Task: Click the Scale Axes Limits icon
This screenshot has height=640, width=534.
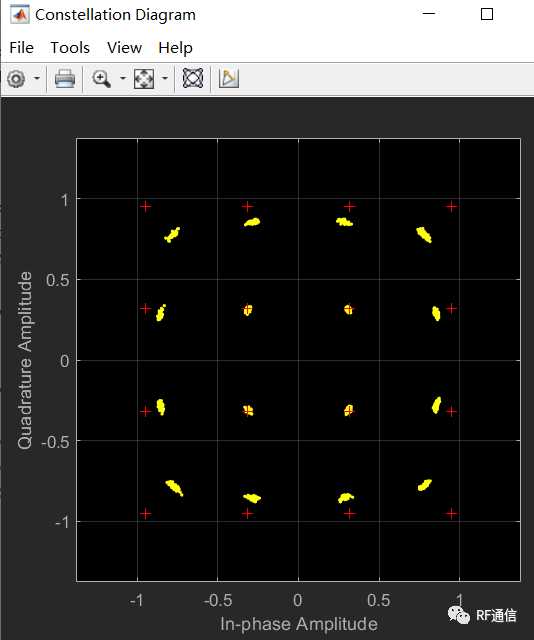Action: point(144,78)
